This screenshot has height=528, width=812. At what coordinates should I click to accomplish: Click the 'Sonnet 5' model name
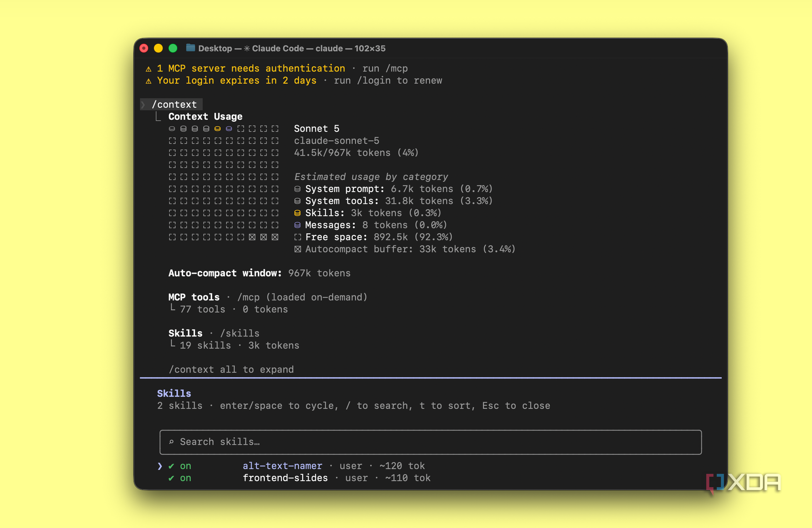pos(316,129)
